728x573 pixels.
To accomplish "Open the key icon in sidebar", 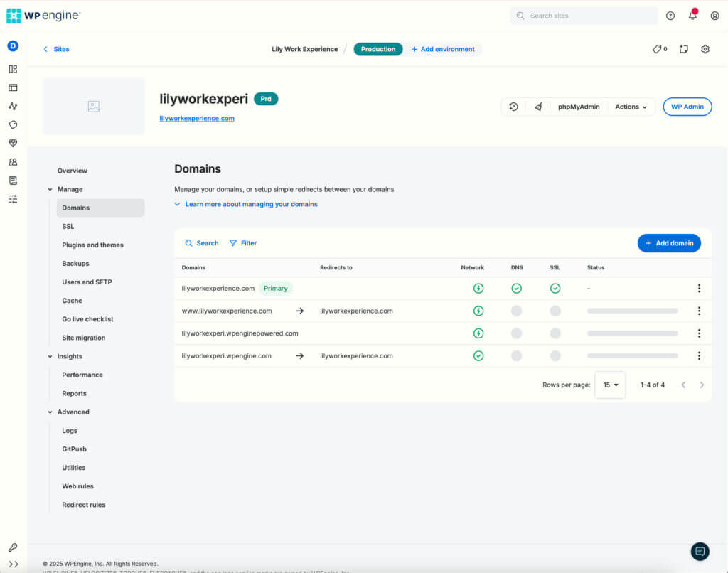I will pos(13,547).
